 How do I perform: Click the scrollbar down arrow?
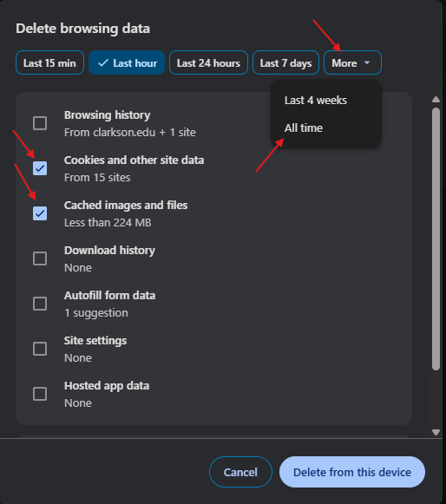click(436, 432)
